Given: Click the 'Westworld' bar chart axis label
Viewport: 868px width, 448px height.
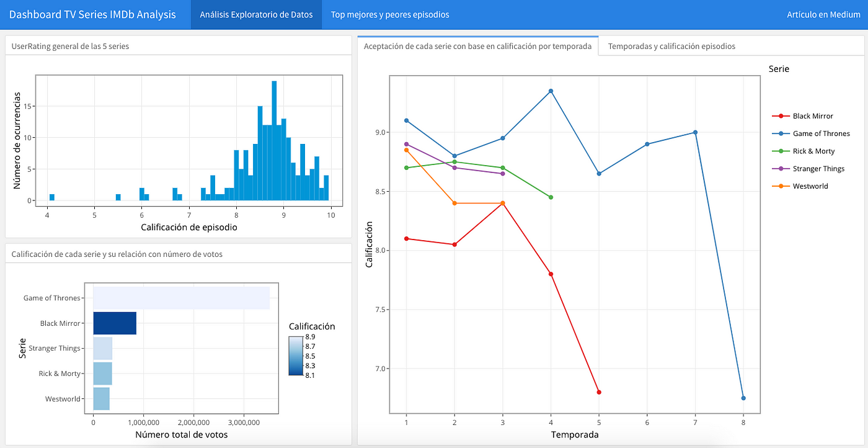Looking at the screenshot, I should (x=63, y=399).
